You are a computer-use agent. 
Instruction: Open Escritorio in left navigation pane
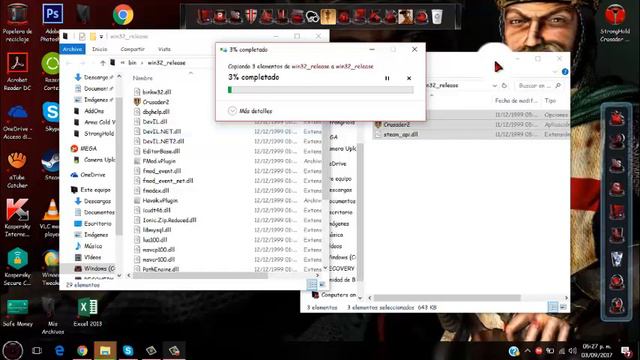tap(98, 224)
